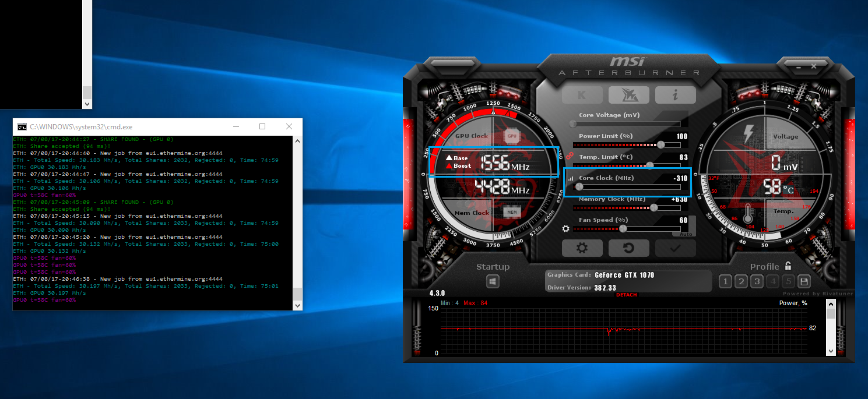Open the voltage-frequency curve editor icon
868x399 pixels.
pos(571,178)
